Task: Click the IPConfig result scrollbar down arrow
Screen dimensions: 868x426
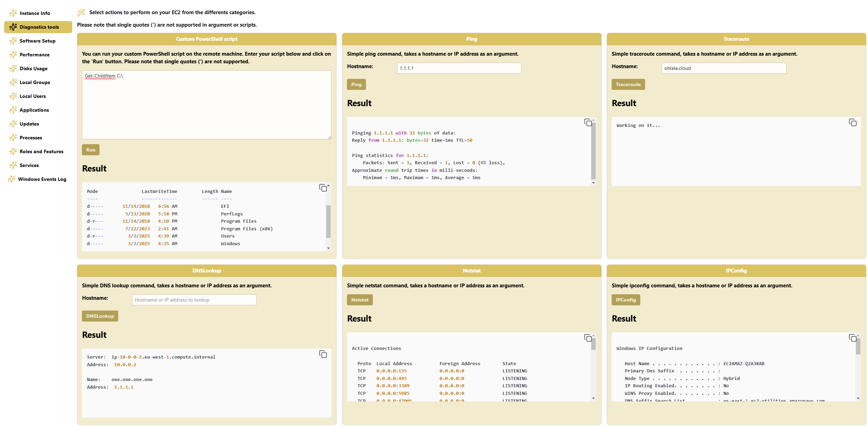Action: pos(858,398)
